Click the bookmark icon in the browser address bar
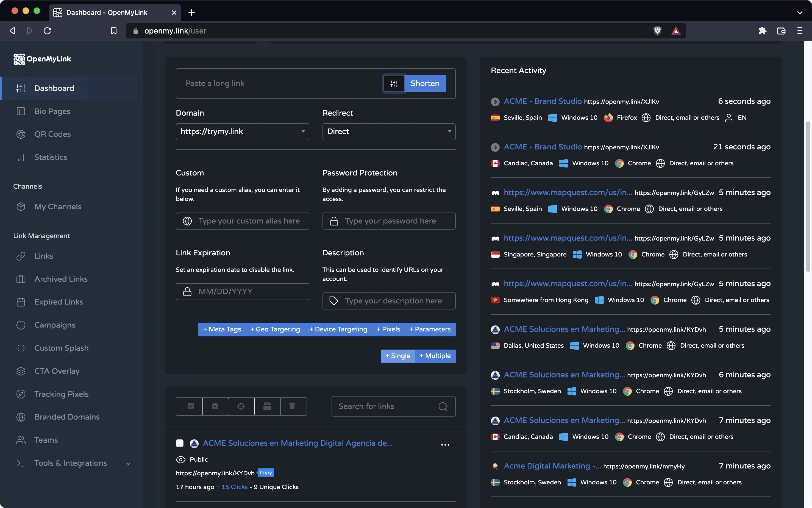 pos(114,30)
